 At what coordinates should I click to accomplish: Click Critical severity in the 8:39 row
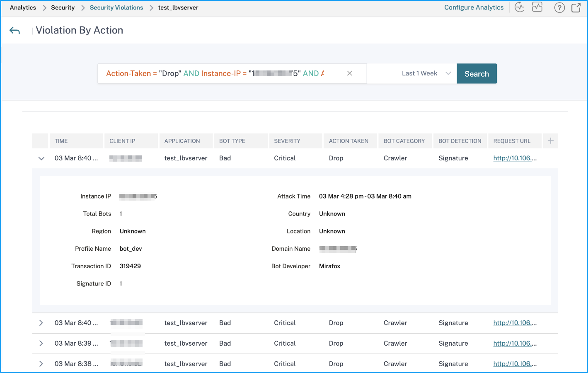tap(285, 343)
